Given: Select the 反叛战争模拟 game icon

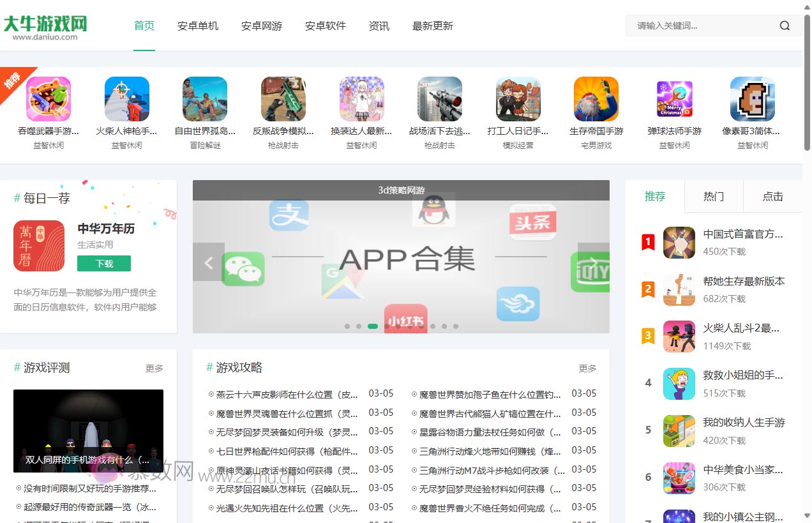Looking at the screenshot, I should pos(283,99).
